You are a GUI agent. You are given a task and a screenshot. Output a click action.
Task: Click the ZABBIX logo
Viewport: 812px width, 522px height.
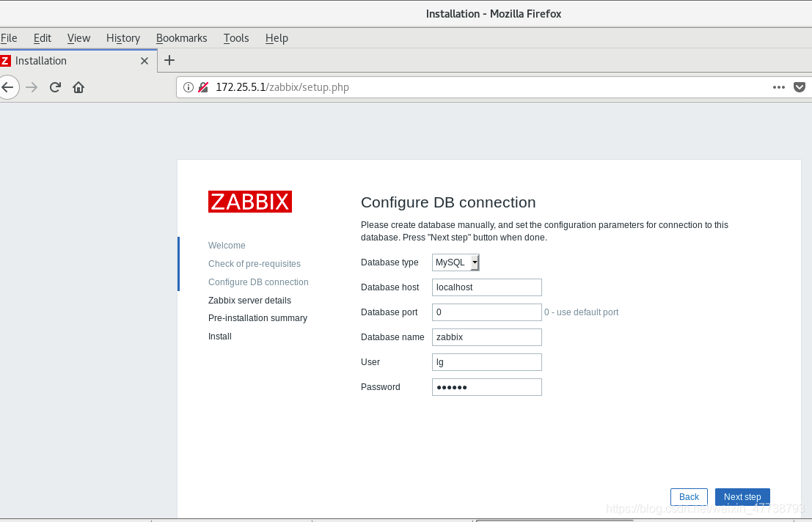(x=250, y=201)
